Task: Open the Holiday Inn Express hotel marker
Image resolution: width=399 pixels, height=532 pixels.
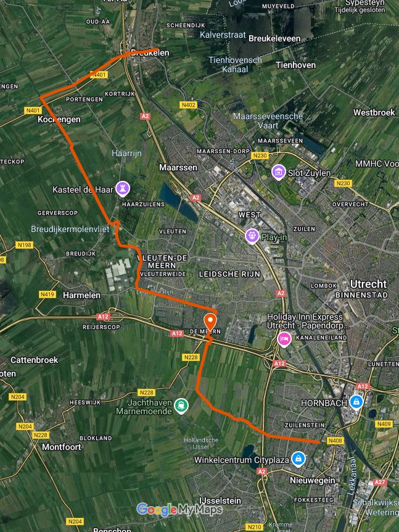Action: pos(284,339)
